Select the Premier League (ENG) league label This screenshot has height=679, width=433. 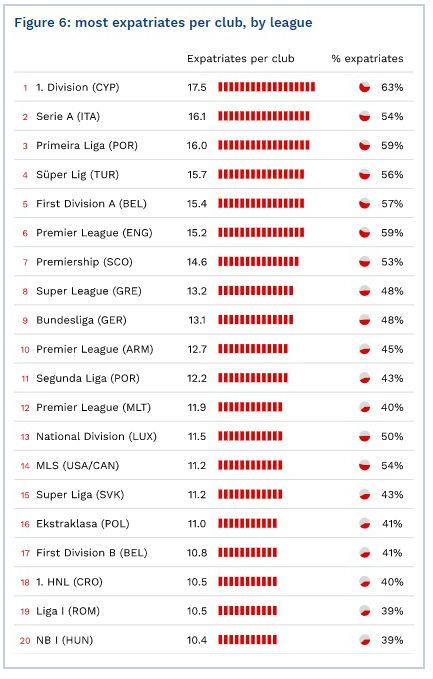[94, 233]
